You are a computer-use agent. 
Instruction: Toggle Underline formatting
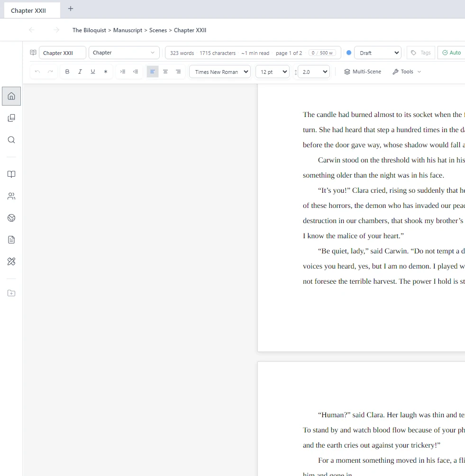92,72
